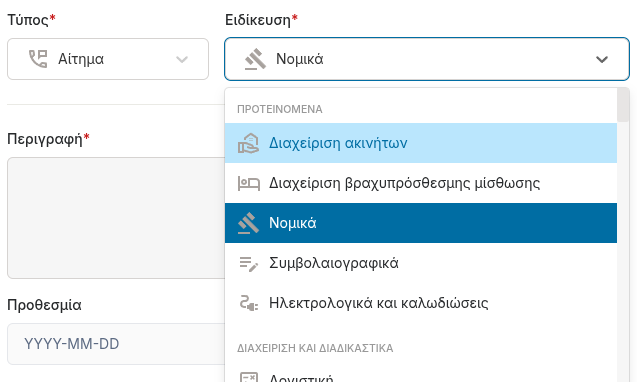This screenshot has height=382, width=637.
Task: Click the Προθεσμία date field YYYY-MM-DD
Action: click(116, 344)
